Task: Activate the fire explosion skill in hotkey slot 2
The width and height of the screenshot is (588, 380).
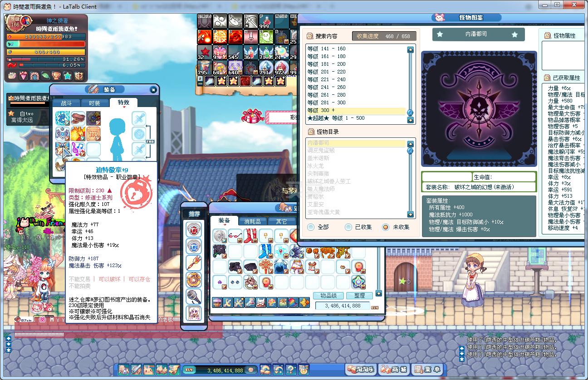Action: (x=220, y=37)
